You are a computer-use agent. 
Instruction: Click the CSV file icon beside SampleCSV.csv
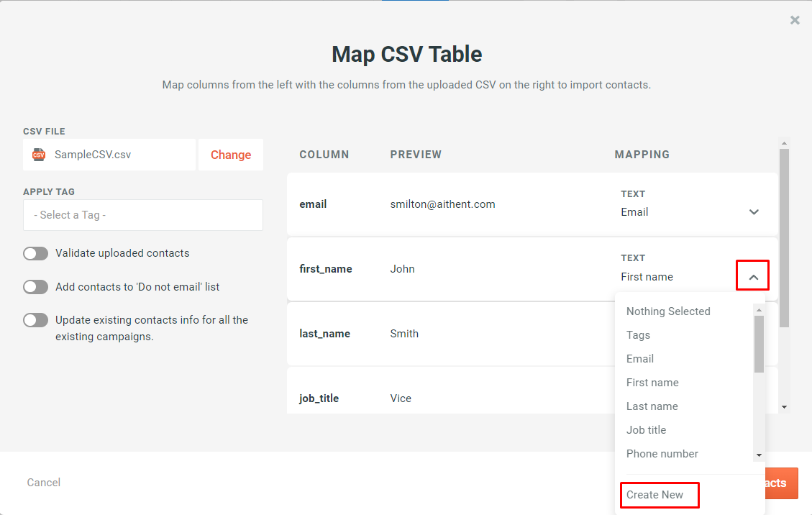[x=37, y=154]
